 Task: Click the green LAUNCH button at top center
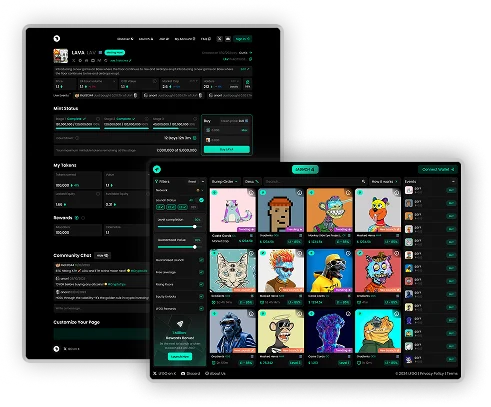pyautogui.click(x=305, y=170)
